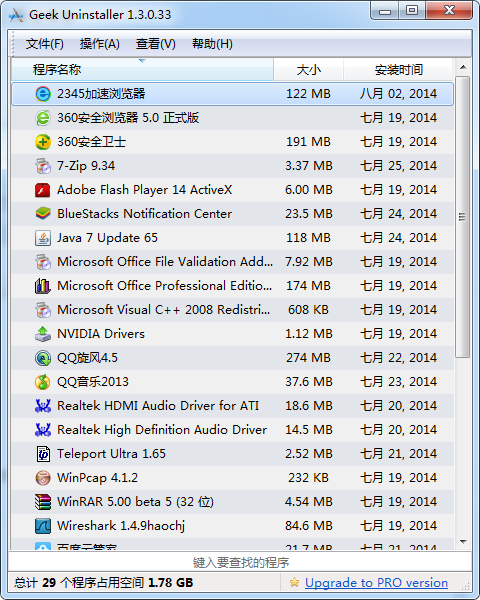Image resolution: width=480 pixels, height=600 pixels.
Task: Click the scrollbar up arrow
Action: [463, 68]
